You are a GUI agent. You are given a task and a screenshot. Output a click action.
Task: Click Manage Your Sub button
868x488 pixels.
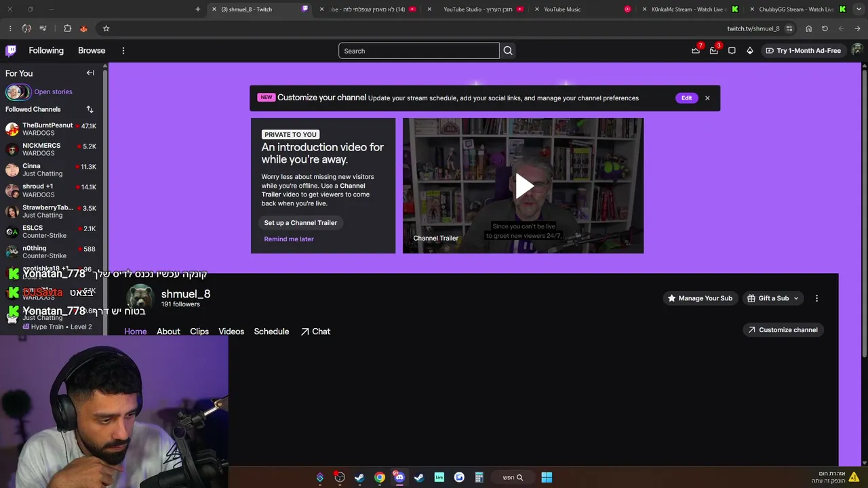[699, 298]
